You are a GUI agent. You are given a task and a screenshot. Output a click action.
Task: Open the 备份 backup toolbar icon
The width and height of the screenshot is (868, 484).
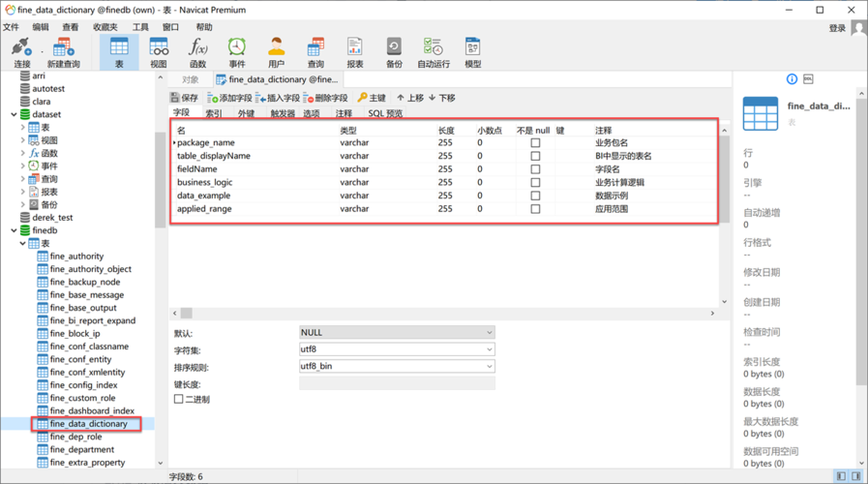click(394, 53)
